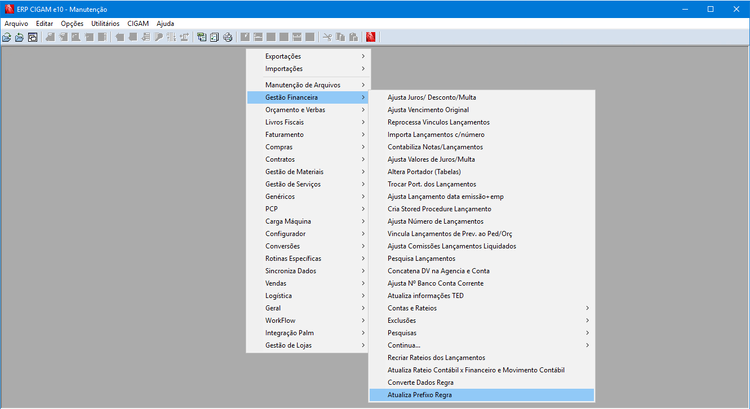Open the CIGAM menu
The image size is (750, 409).
pyautogui.click(x=138, y=23)
